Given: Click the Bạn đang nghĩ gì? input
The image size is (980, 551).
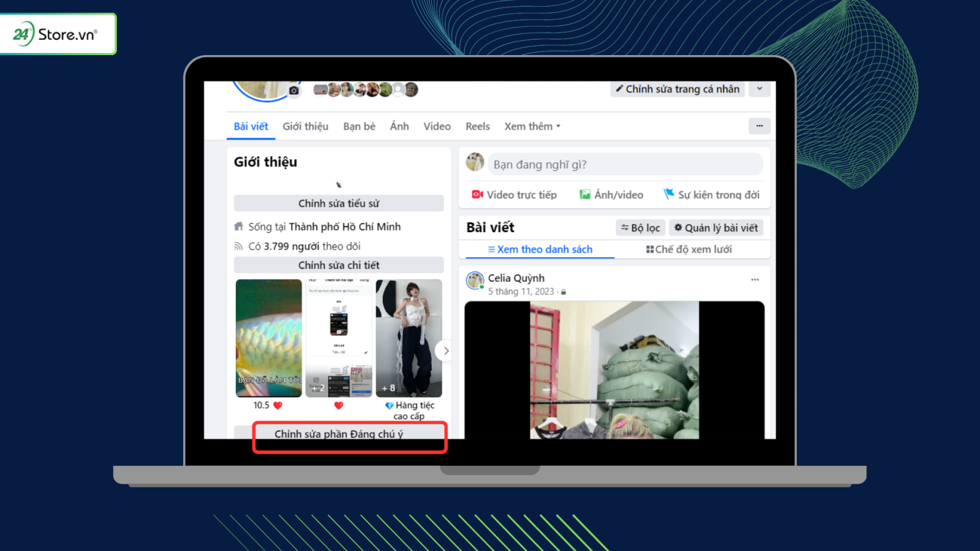Looking at the screenshot, I should click(x=625, y=164).
